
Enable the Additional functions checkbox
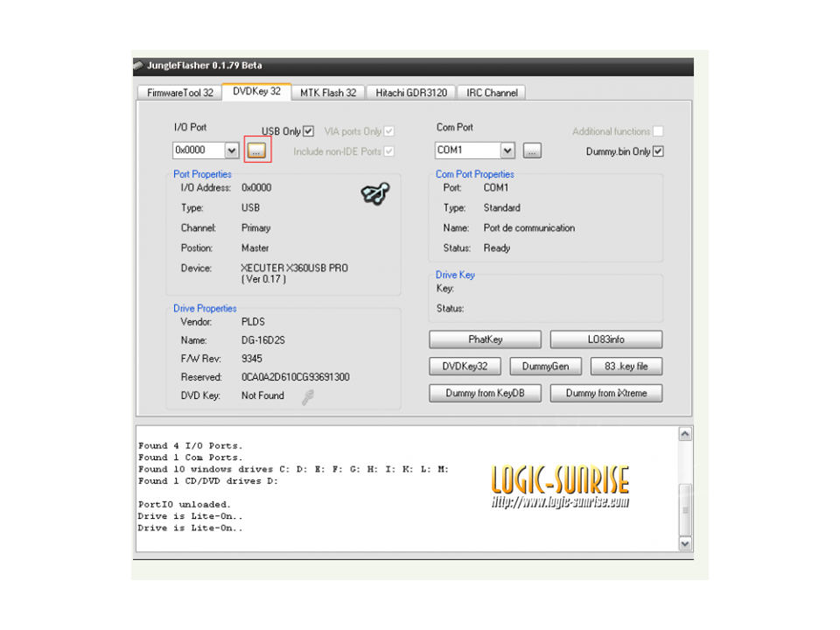(658, 131)
